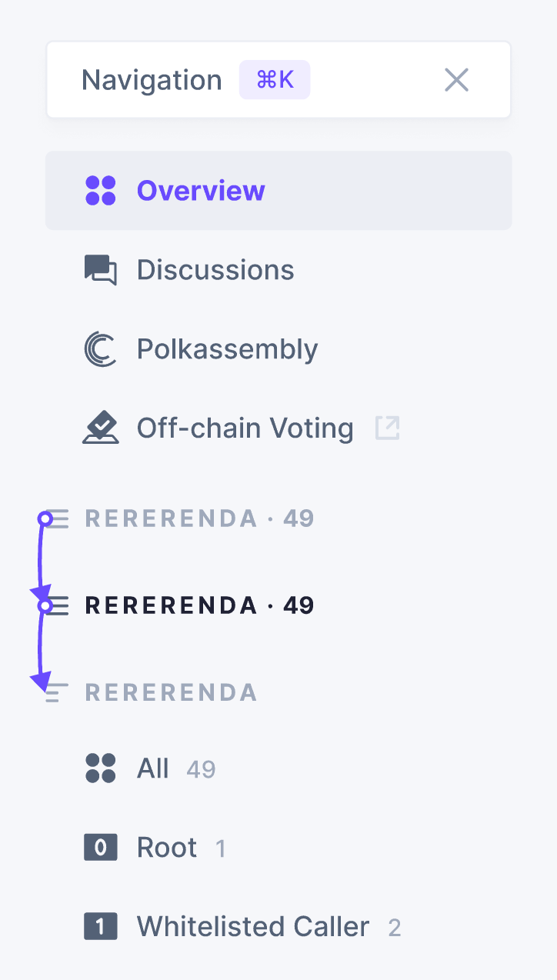Click the Discussions chat bubble icon
Image resolution: width=557 pixels, height=980 pixels.
(101, 269)
